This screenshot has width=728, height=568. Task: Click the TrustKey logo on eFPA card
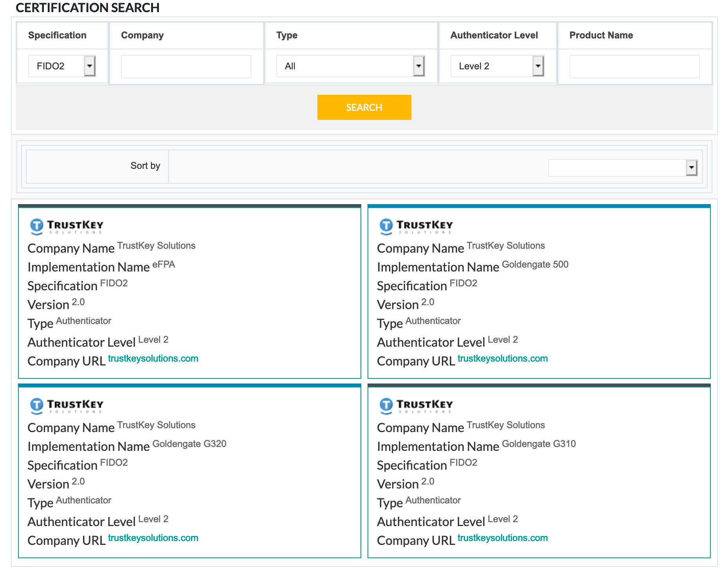click(x=67, y=226)
